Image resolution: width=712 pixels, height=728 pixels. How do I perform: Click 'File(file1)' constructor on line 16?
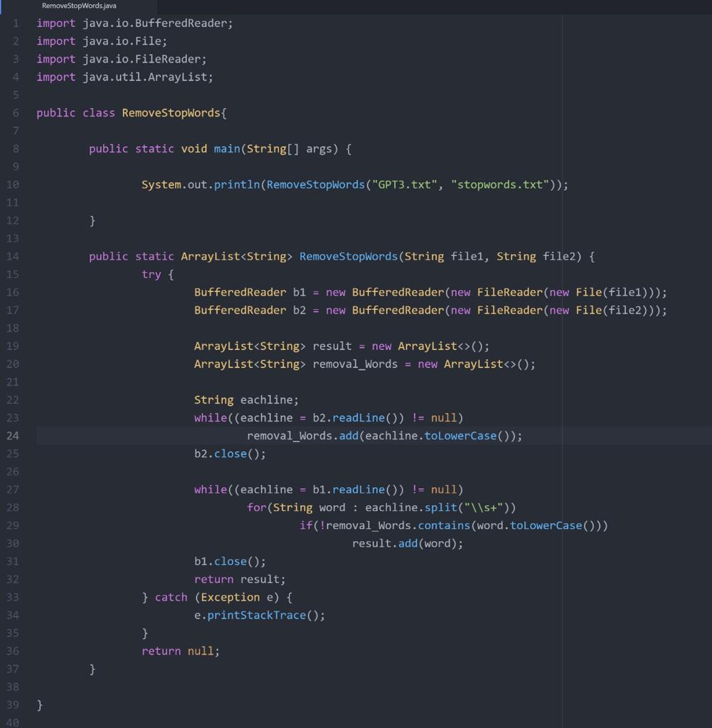[x=612, y=292]
